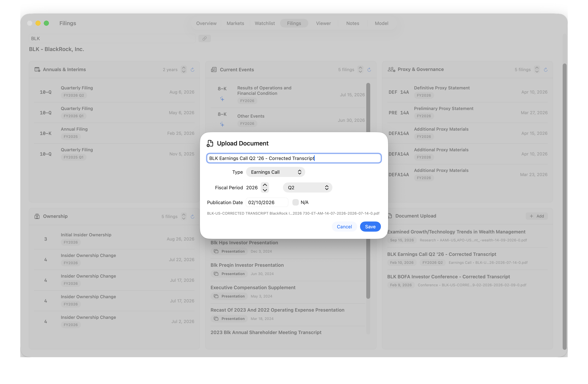
Task: Click the Ownership panel icon
Action: pyautogui.click(x=37, y=216)
